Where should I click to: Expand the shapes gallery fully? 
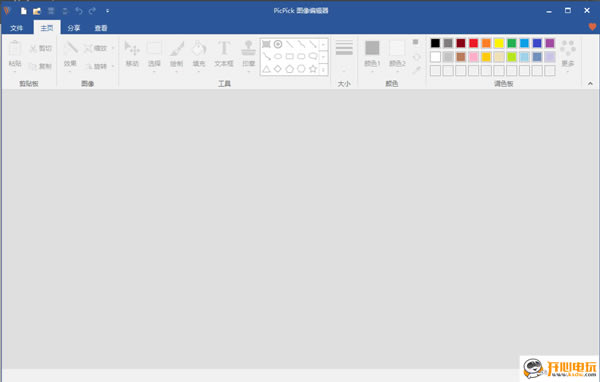[x=323, y=69]
